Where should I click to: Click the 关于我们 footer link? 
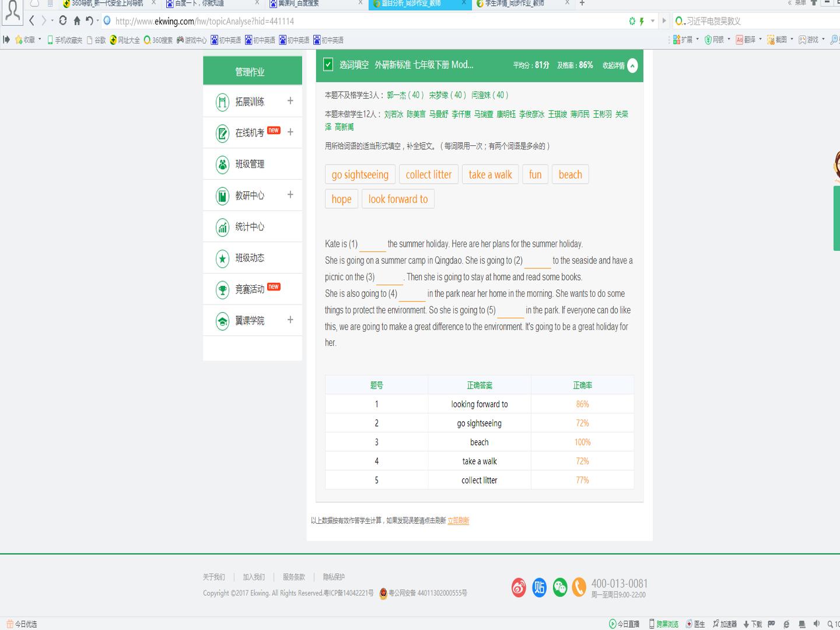click(213, 577)
